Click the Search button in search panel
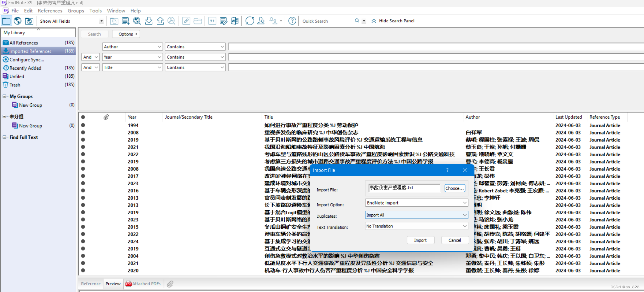The height and width of the screenshot is (292, 644). pyautogui.click(x=94, y=34)
